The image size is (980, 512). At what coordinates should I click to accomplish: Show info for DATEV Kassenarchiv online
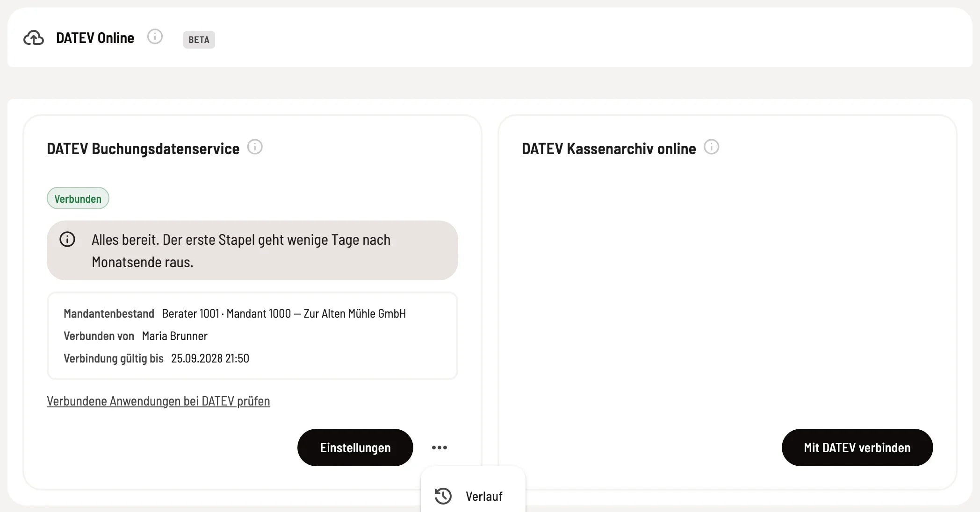tap(711, 147)
